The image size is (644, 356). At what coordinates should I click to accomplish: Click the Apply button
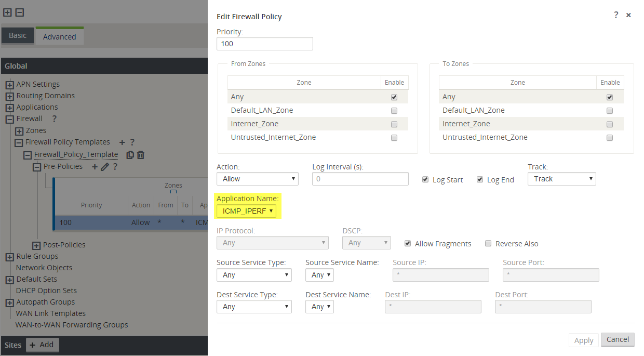point(584,340)
